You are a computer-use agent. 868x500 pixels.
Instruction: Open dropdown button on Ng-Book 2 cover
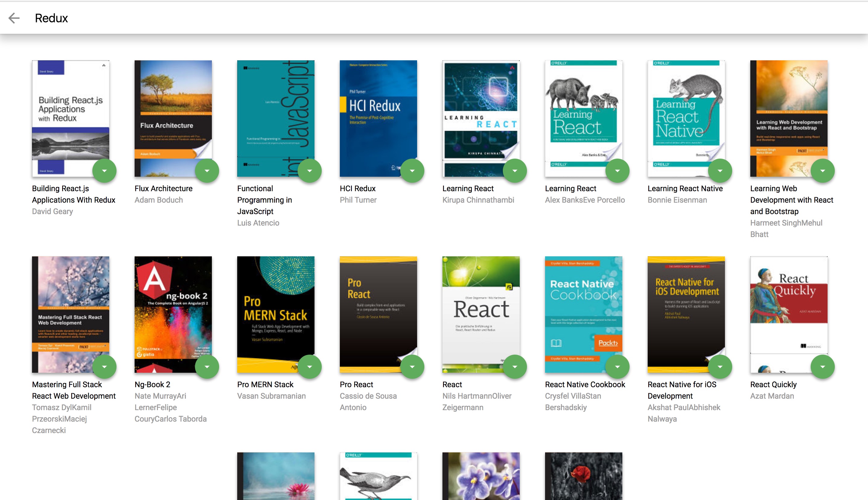(207, 367)
